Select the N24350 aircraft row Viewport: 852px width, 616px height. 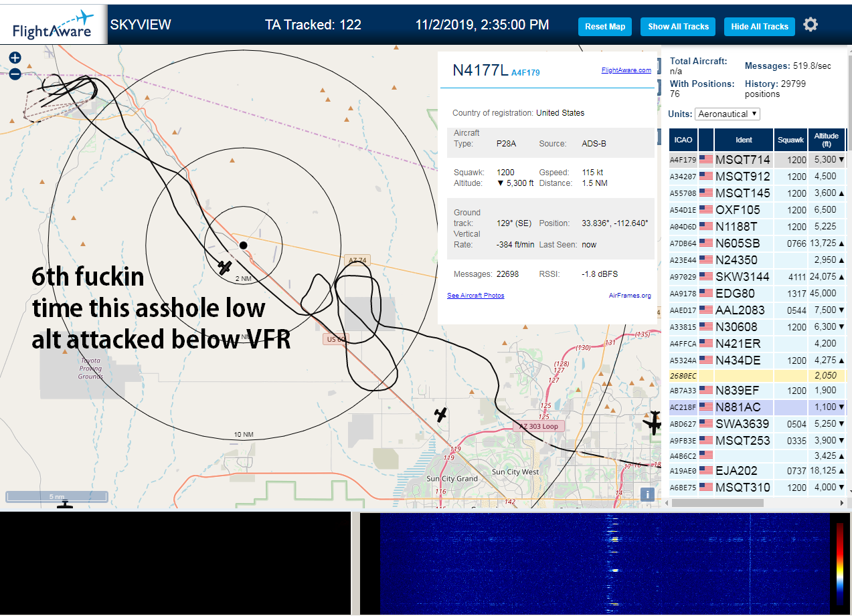(758, 260)
